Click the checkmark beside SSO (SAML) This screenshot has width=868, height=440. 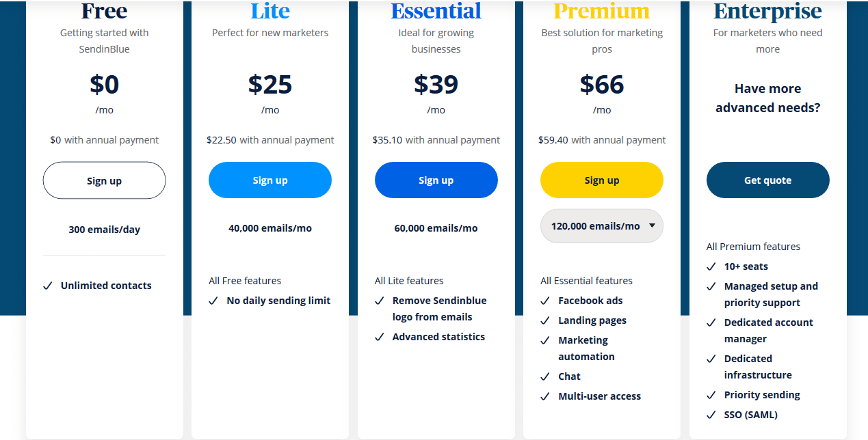click(711, 415)
